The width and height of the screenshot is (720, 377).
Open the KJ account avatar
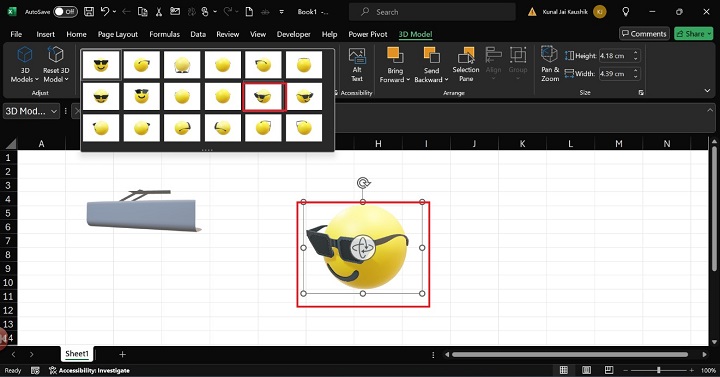[x=600, y=12]
